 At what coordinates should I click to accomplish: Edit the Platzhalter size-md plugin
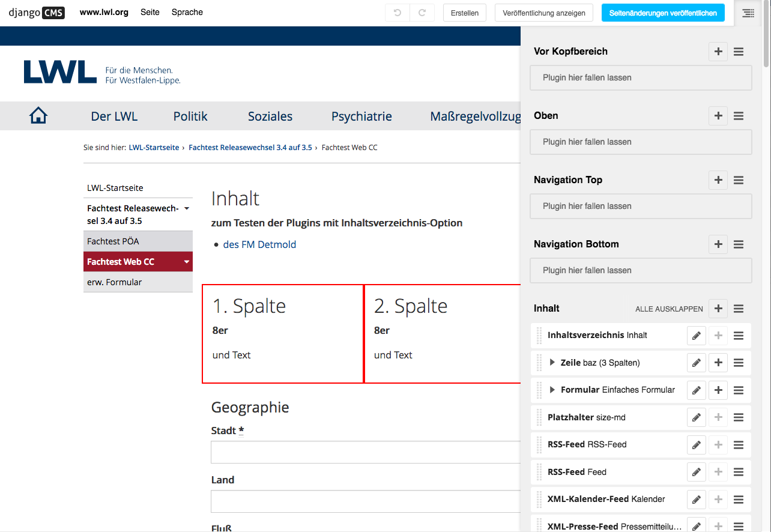click(697, 417)
